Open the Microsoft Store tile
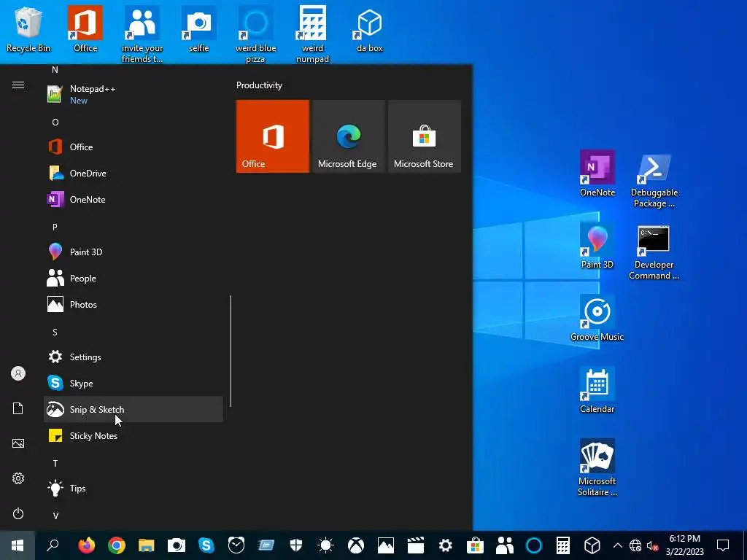 (x=425, y=136)
